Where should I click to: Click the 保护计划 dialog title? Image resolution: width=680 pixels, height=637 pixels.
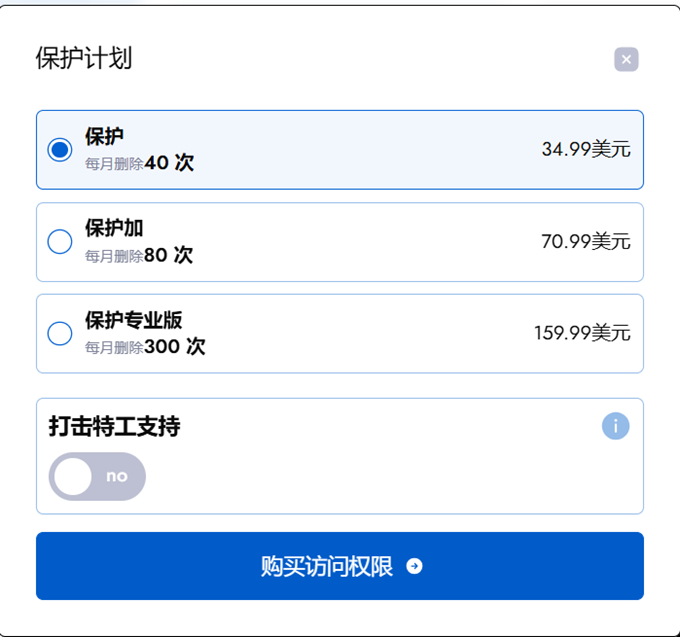(84, 58)
